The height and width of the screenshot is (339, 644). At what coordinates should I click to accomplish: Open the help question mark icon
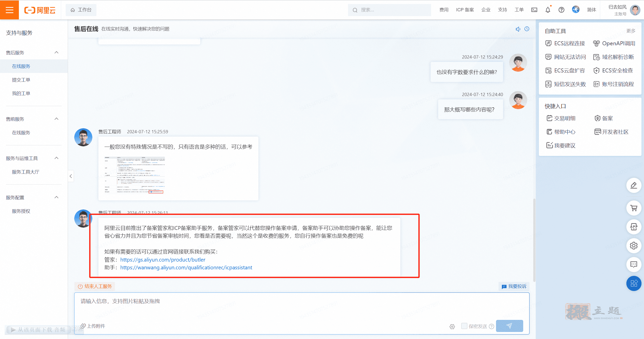(x=561, y=10)
